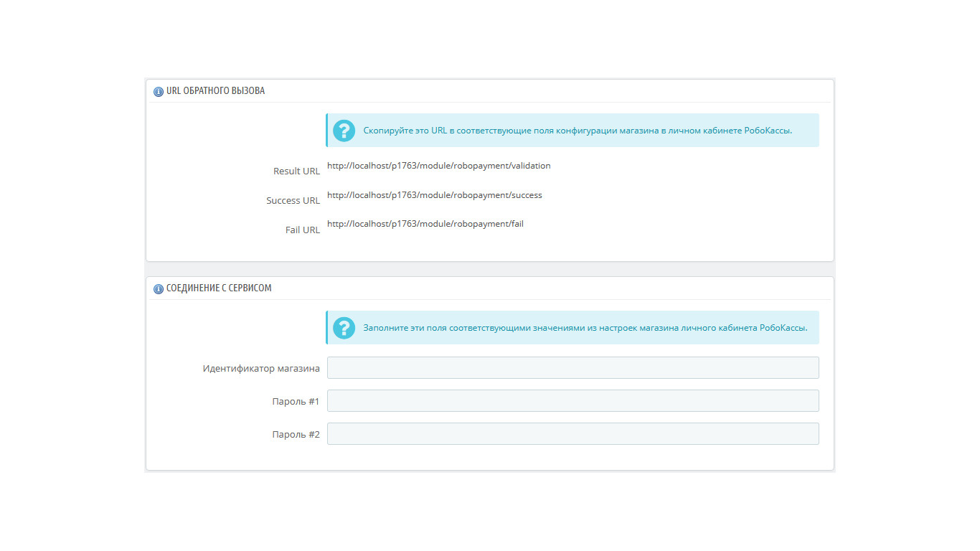Click the info icon beside URL ОБРАТНОГО ВЫЗОВА
Screen dimensions: 980x551
click(x=159, y=92)
